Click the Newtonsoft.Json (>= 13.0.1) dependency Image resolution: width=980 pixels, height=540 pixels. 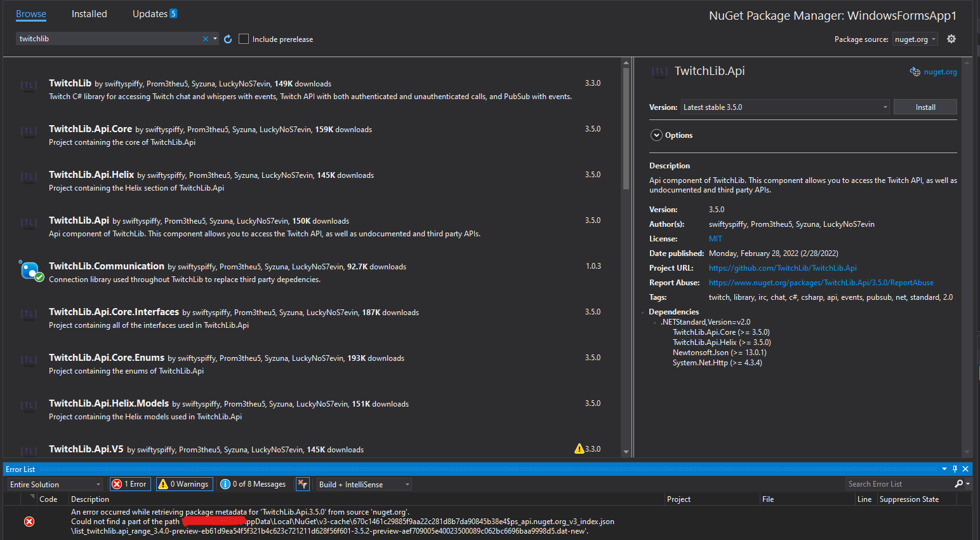point(720,353)
